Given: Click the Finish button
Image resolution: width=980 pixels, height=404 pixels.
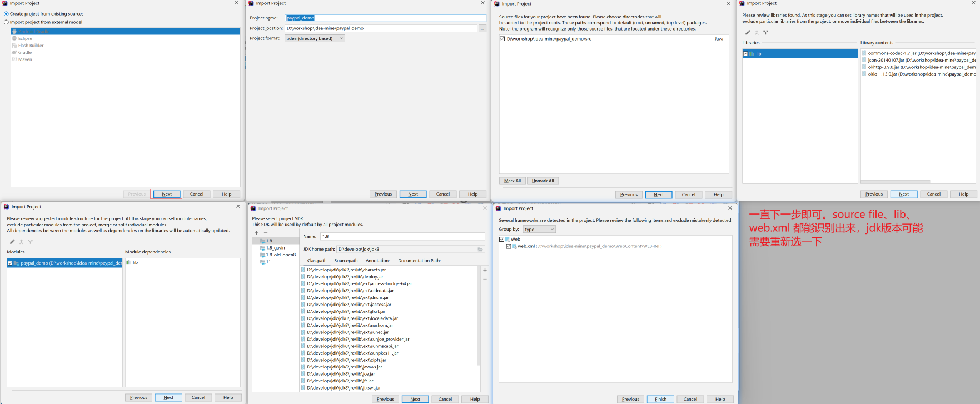Looking at the screenshot, I should point(660,399).
